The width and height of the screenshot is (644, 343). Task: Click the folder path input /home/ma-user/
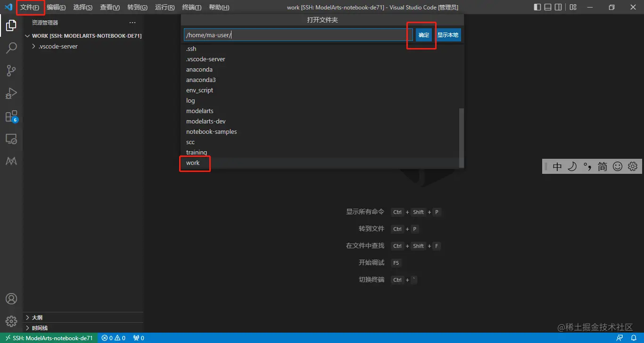(298, 35)
